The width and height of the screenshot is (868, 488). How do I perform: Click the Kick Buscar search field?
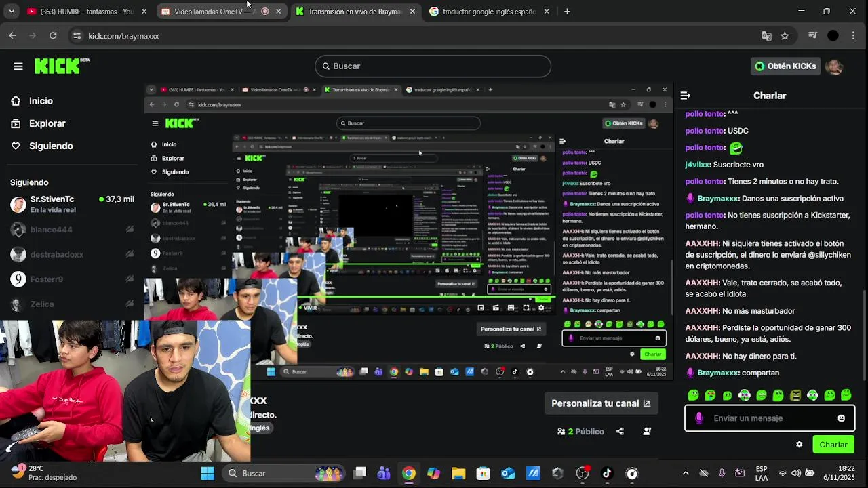433,66
